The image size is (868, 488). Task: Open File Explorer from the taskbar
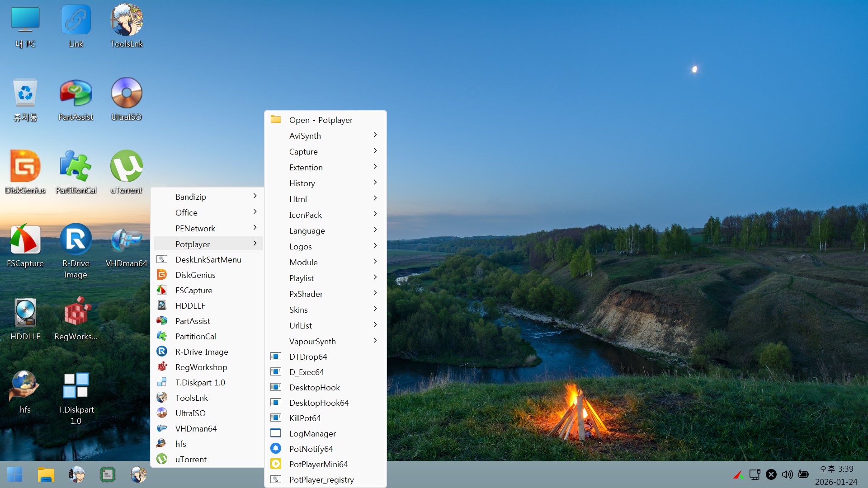tap(46, 474)
